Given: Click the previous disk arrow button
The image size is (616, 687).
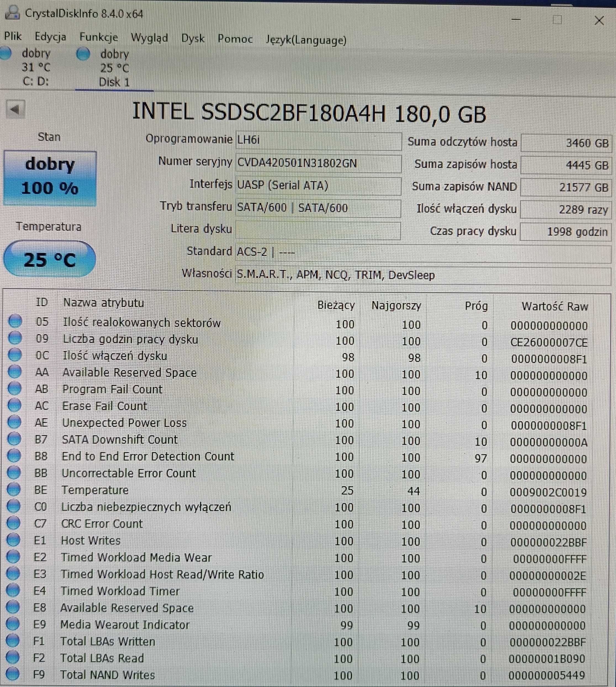Looking at the screenshot, I should [x=15, y=109].
